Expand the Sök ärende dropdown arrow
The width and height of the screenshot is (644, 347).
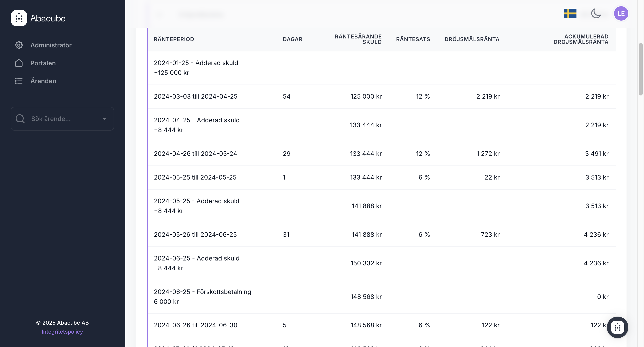pos(104,119)
